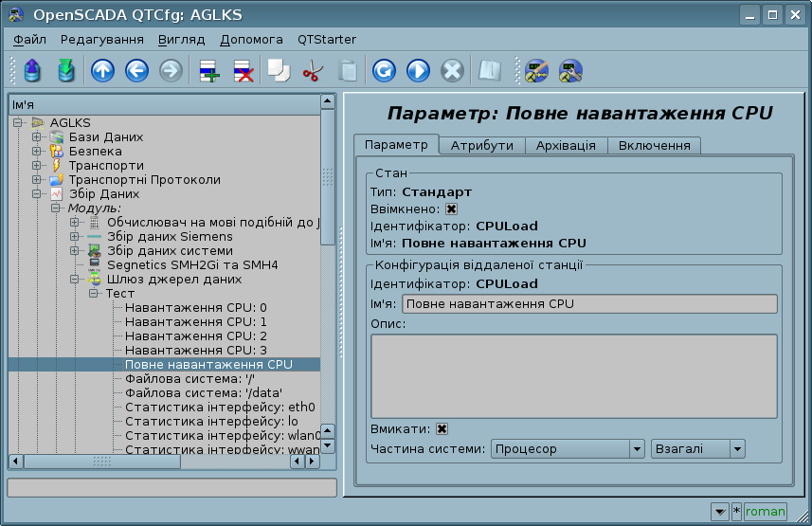Select Навантаження CPU: 3 in tree
Viewport: 812px width, 526px height.
(196, 351)
